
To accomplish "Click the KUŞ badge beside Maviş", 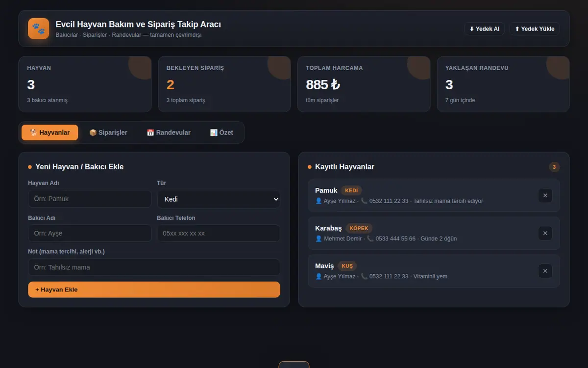I will point(347,266).
